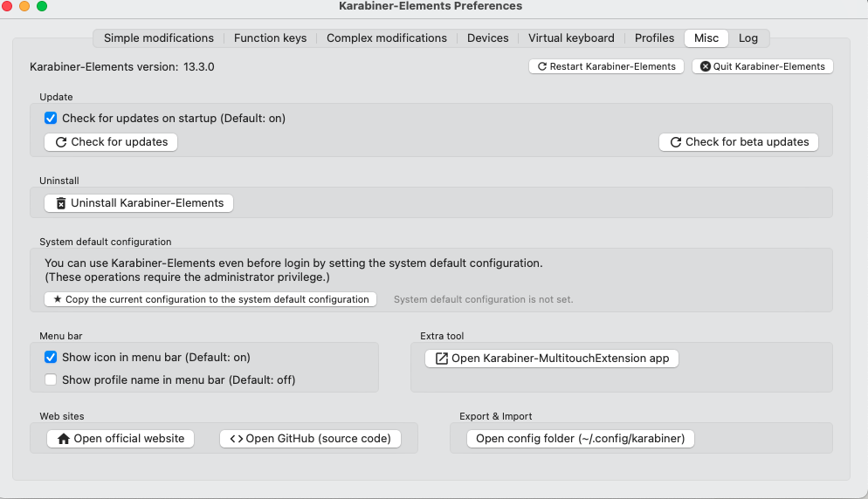Click Uninstall Karabiner-Elements button
Viewport: 868px width, 499px height.
point(139,203)
